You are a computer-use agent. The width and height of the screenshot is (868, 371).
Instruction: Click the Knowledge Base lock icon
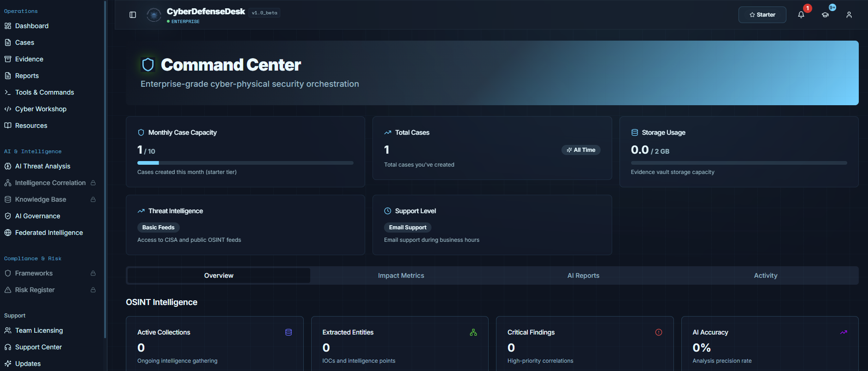click(x=93, y=199)
